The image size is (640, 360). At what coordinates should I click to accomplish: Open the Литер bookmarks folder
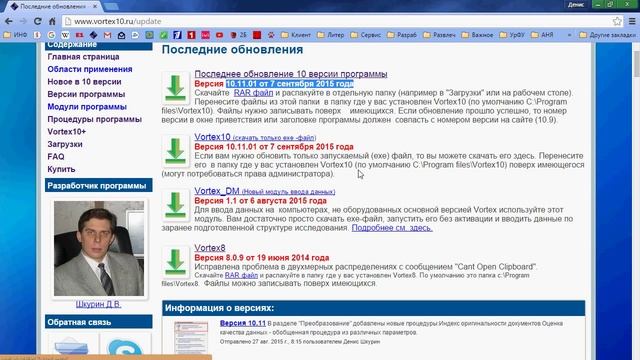coord(331,35)
